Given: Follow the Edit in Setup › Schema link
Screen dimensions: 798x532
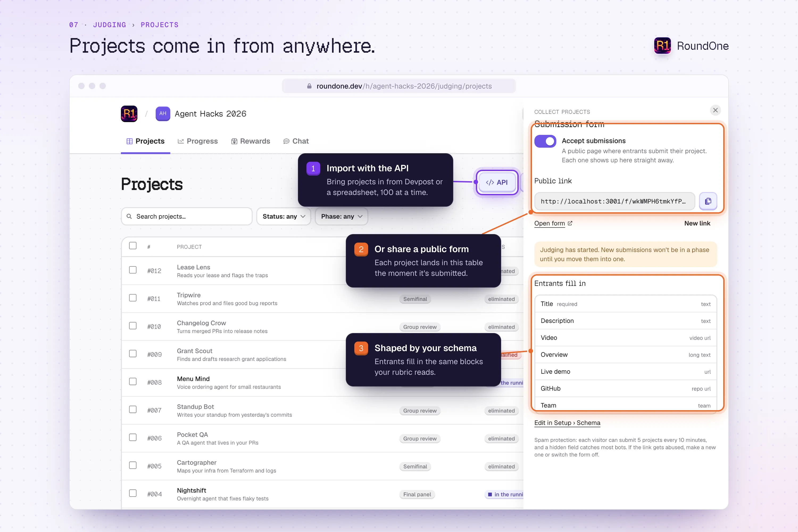Looking at the screenshot, I should [567, 423].
